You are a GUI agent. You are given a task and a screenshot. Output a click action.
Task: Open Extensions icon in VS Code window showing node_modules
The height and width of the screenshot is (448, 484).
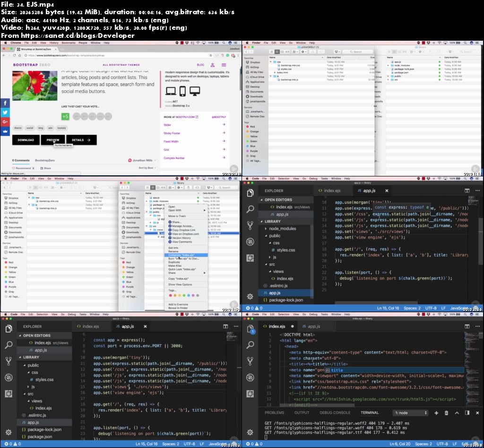click(x=251, y=258)
